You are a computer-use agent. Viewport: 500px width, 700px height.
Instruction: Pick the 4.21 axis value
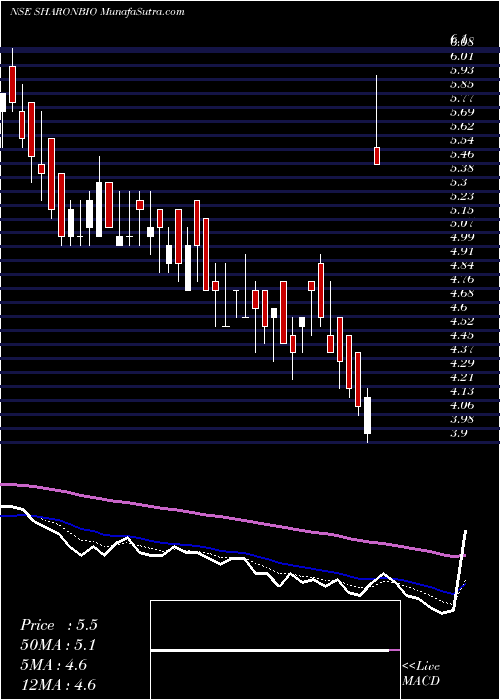[462, 377]
